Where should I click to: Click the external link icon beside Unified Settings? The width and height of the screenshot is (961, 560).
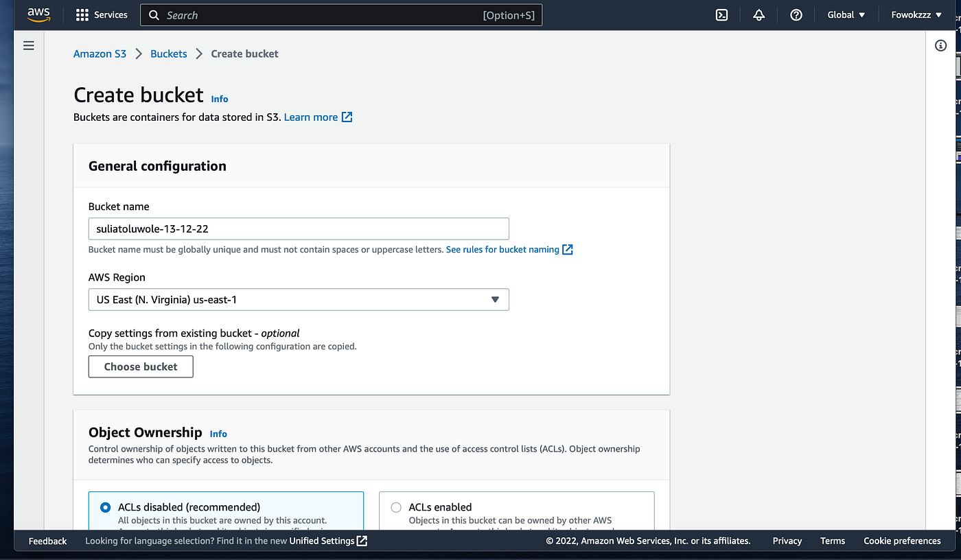coord(362,541)
